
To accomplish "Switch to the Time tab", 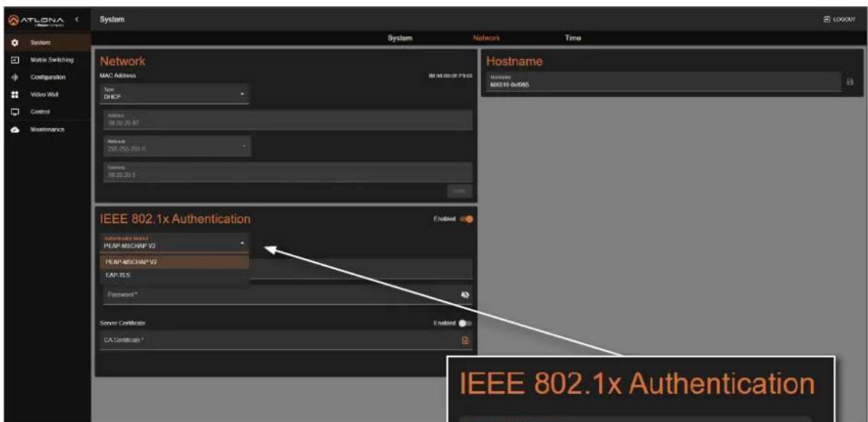I will 573,38.
